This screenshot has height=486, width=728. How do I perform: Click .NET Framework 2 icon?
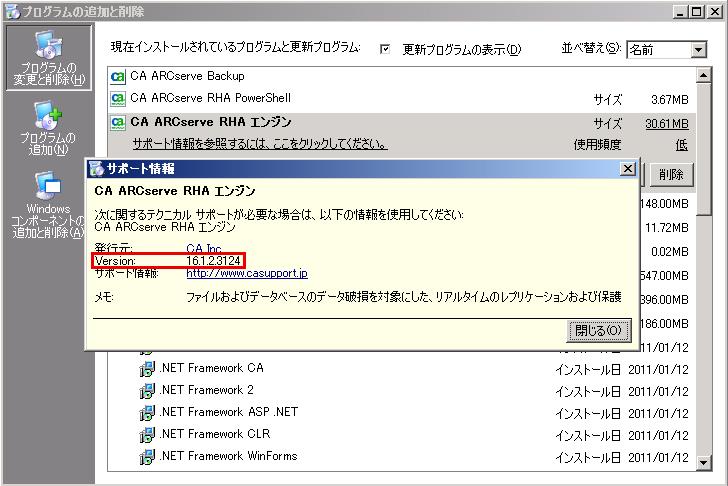point(147,391)
